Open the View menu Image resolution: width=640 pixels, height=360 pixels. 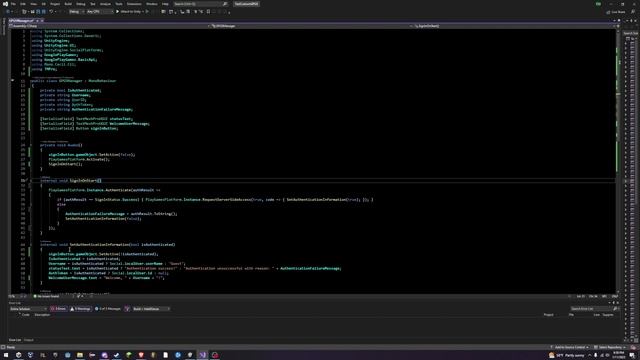point(33,4)
